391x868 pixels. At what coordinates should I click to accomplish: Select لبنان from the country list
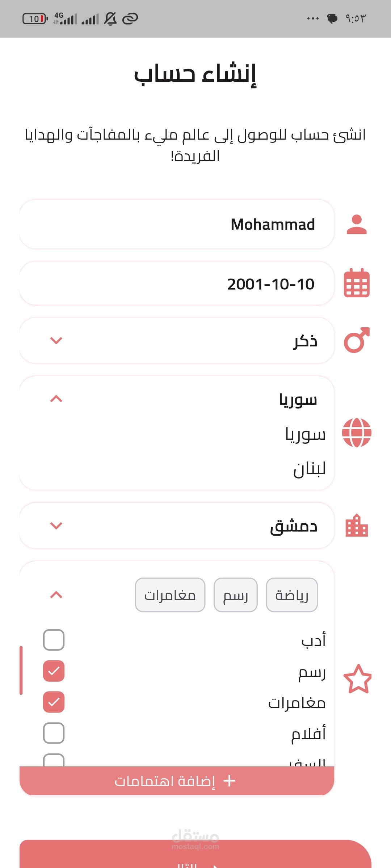click(309, 469)
